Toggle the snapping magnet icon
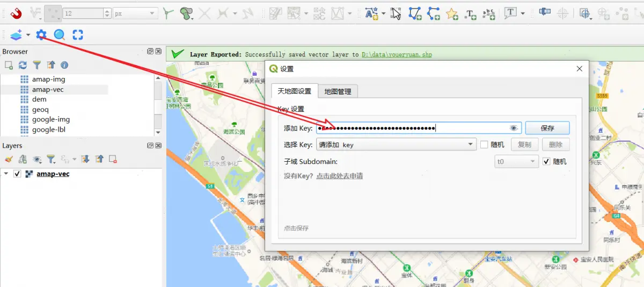Viewport: 644px width, 287px height. pos(16,13)
